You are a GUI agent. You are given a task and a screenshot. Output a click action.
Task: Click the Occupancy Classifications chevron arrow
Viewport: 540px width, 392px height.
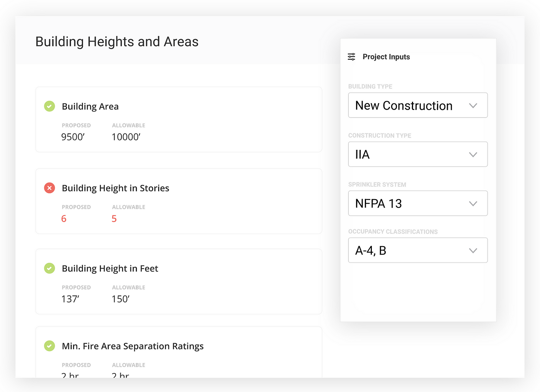click(473, 250)
